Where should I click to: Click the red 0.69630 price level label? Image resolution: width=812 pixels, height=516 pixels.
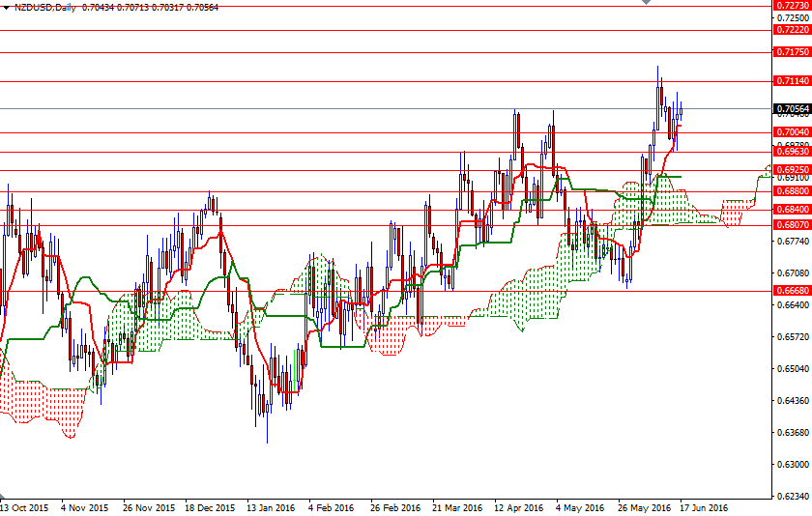coord(792,151)
